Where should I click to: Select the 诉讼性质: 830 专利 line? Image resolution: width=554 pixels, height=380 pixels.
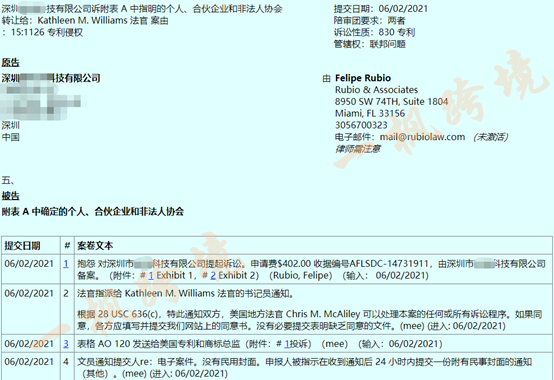(375, 32)
